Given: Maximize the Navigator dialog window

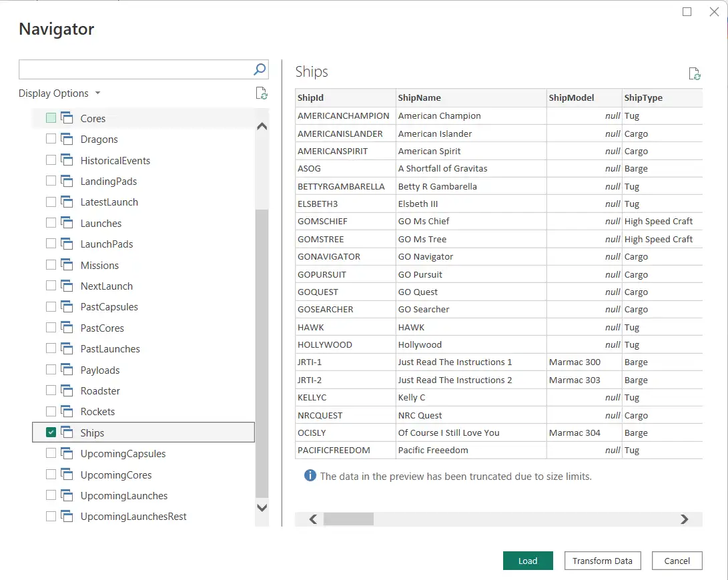Looking at the screenshot, I should click(x=687, y=11).
